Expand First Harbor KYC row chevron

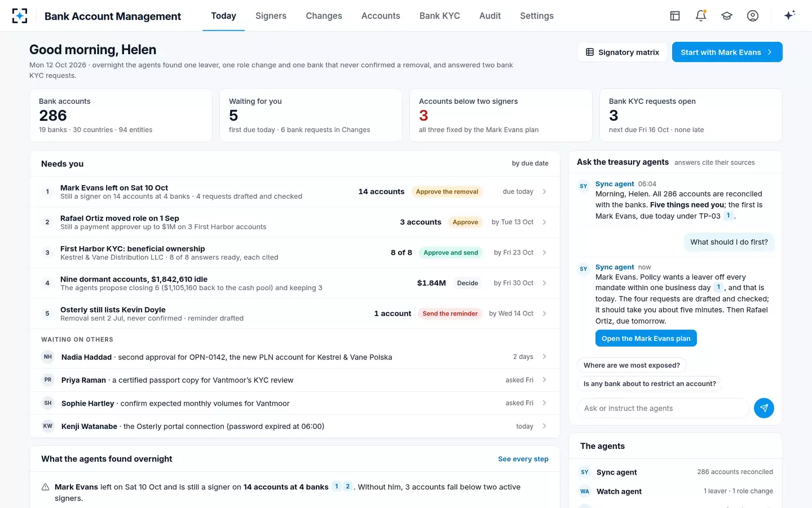pos(544,253)
